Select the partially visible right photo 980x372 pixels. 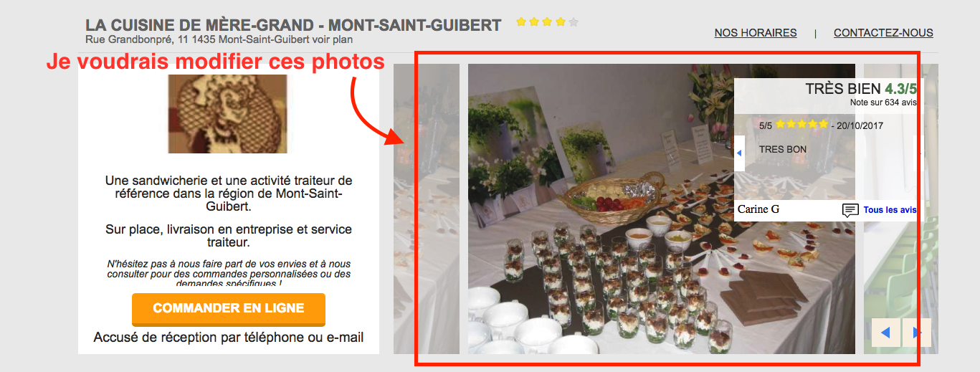coord(901,209)
